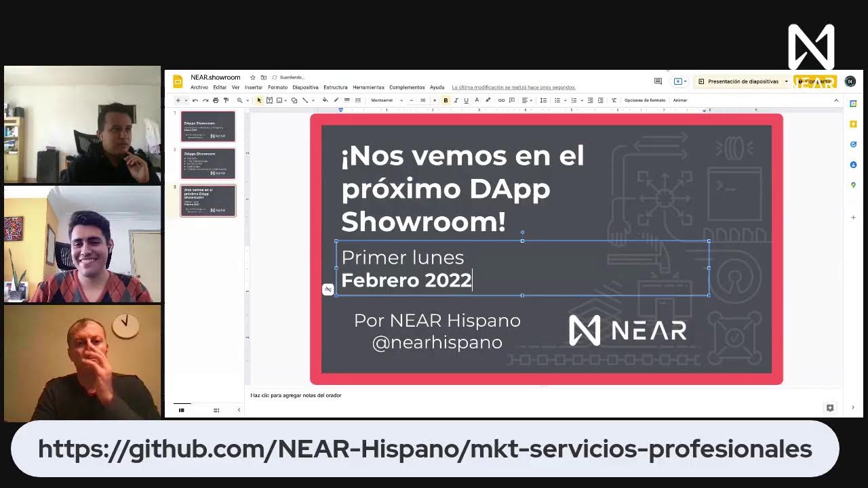Select the Shape tool

pyautogui.click(x=294, y=100)
